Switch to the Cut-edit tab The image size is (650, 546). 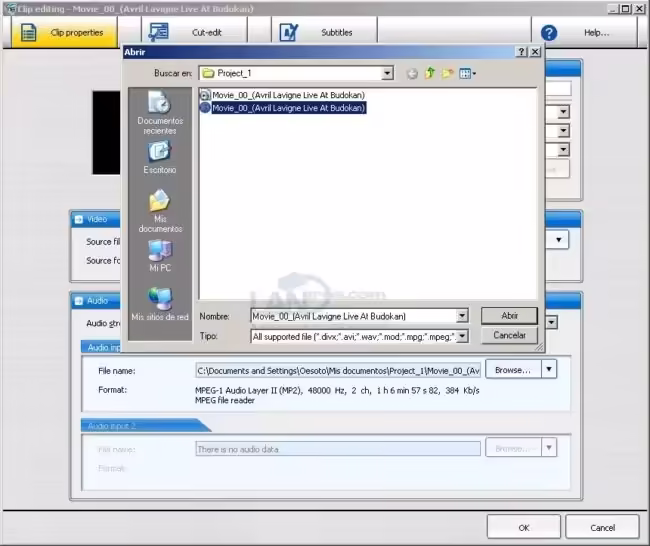[194, 32]
